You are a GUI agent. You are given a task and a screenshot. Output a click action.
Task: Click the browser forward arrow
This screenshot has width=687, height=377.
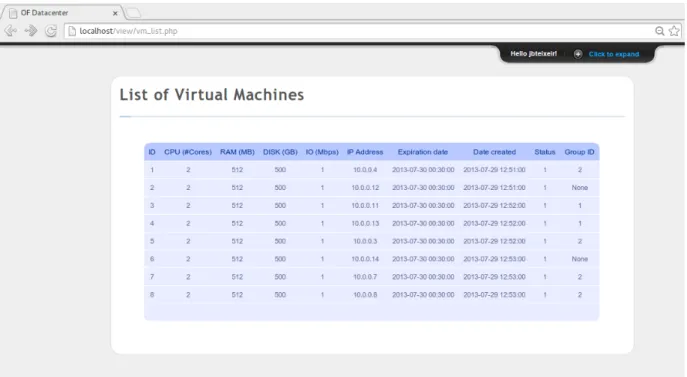click(x=31, y=31)
